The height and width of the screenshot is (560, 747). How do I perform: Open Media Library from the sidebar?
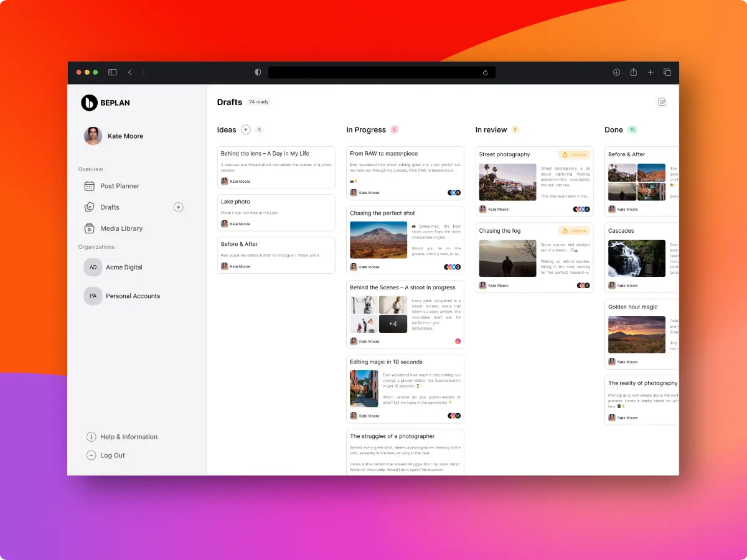click(121, 228)
